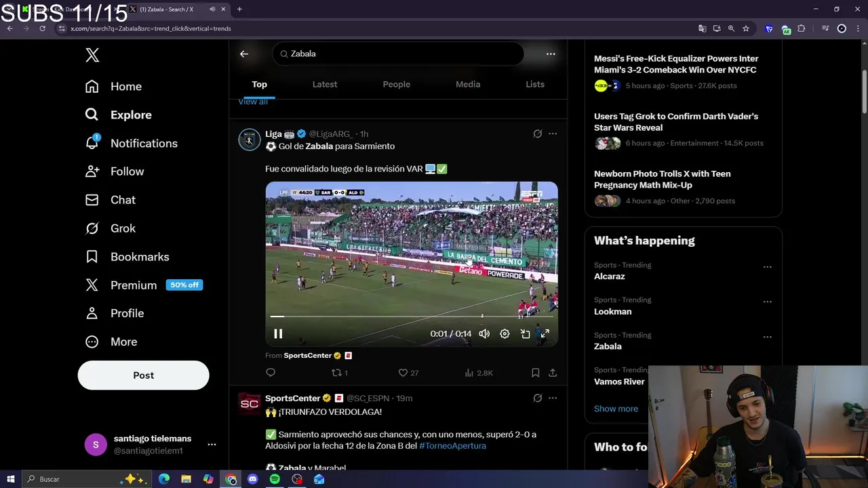Screen dimensions: 868x488
Task: Open the More menu in the sidebar
Action: (x=111, y=342)
